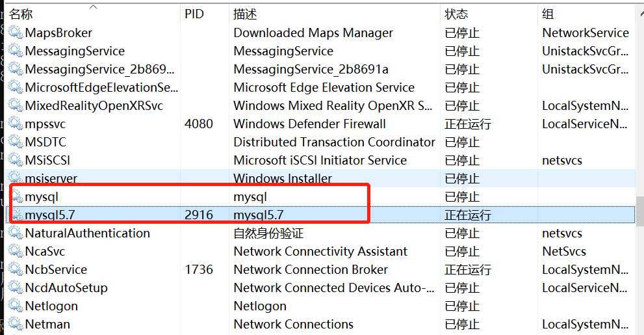This screenshot has height=335, width=644.
Task: Click the Network Connections description
Action: pos(293,324)
